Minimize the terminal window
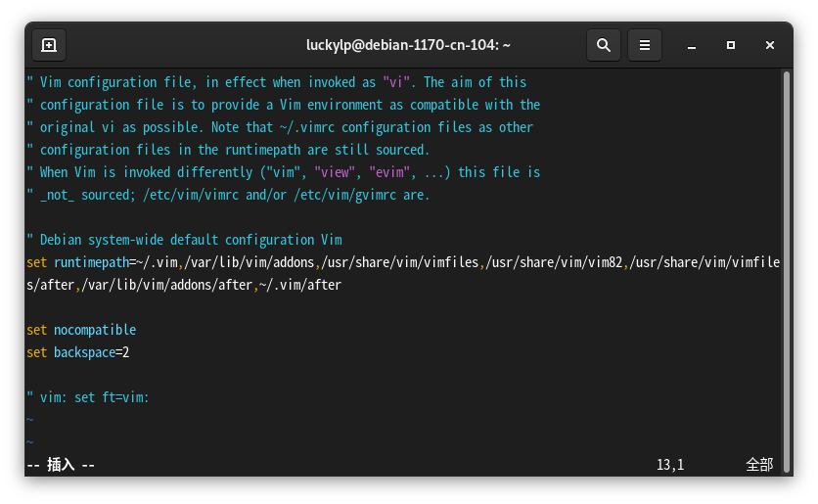Viewport: 818px width, 504px height. point(692,45)
